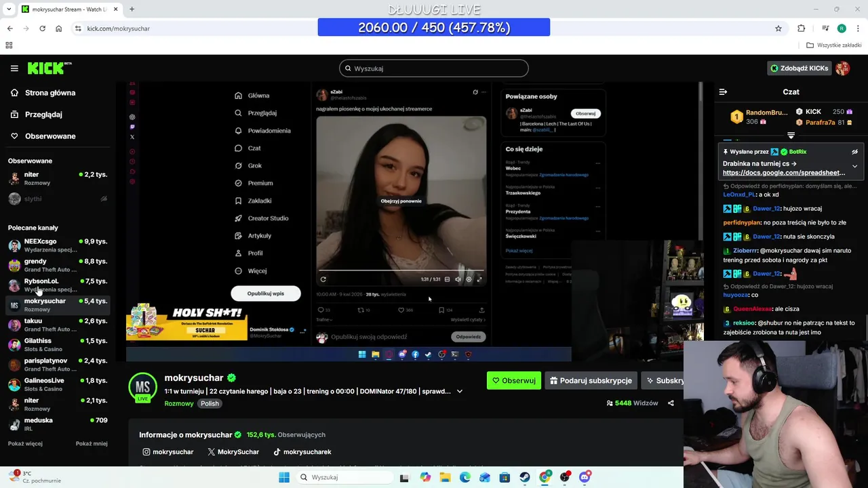Click the Zdobądź KICKs button

(799, 68)
